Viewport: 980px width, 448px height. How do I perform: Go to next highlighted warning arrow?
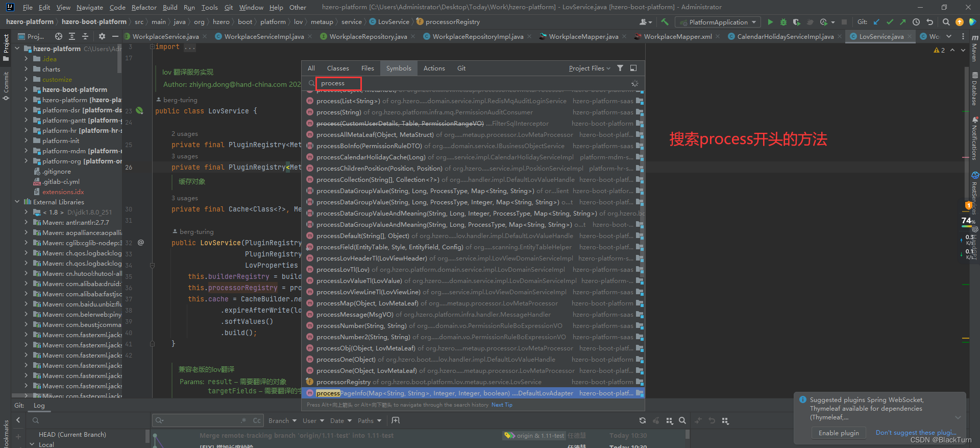pos(963,50)
